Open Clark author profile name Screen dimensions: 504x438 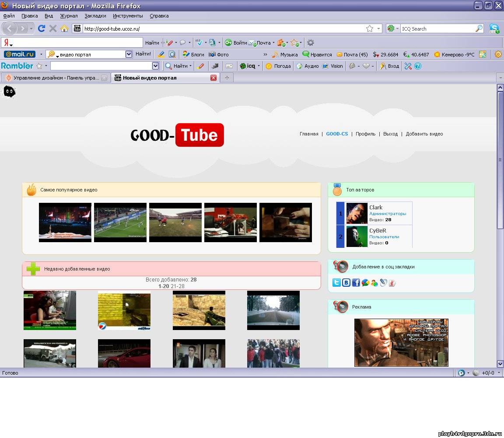376,208
